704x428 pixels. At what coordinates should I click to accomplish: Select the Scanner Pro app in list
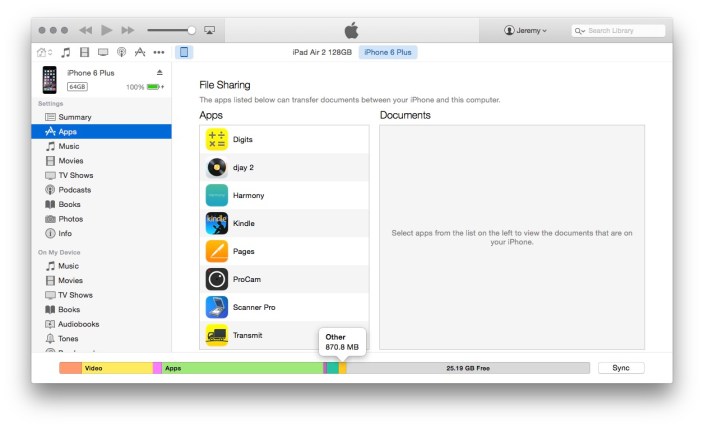(x=253, y=307)
